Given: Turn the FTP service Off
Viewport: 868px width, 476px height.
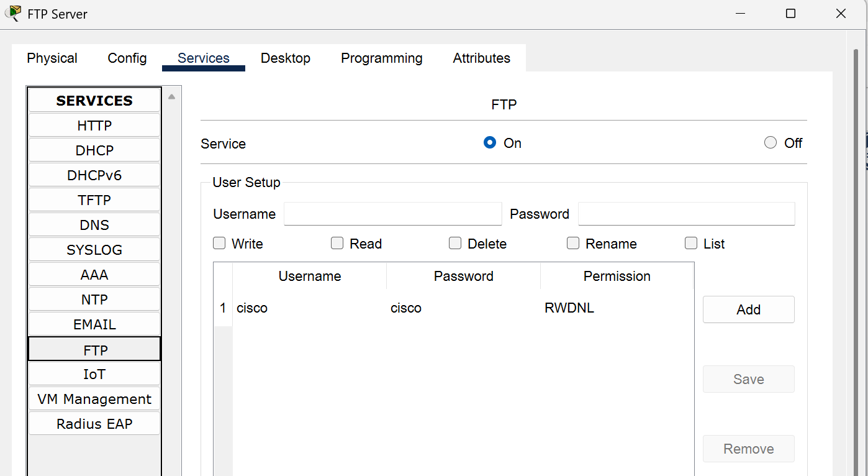Looking at the screenshot, I should click(770, 142).
